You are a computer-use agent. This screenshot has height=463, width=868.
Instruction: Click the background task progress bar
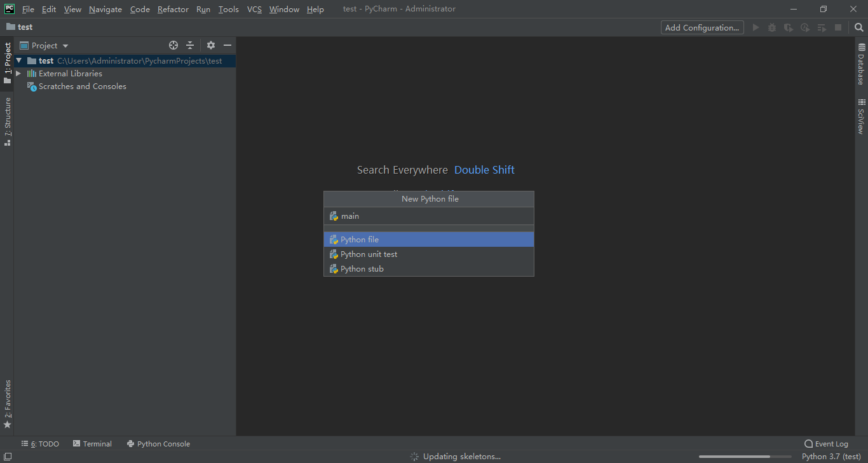pos(745,456)
